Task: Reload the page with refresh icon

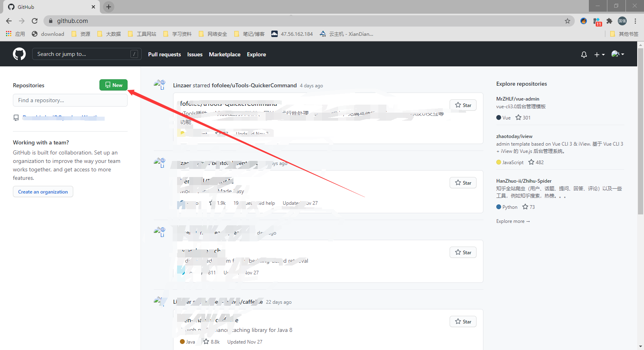Action: pos(35,21)
